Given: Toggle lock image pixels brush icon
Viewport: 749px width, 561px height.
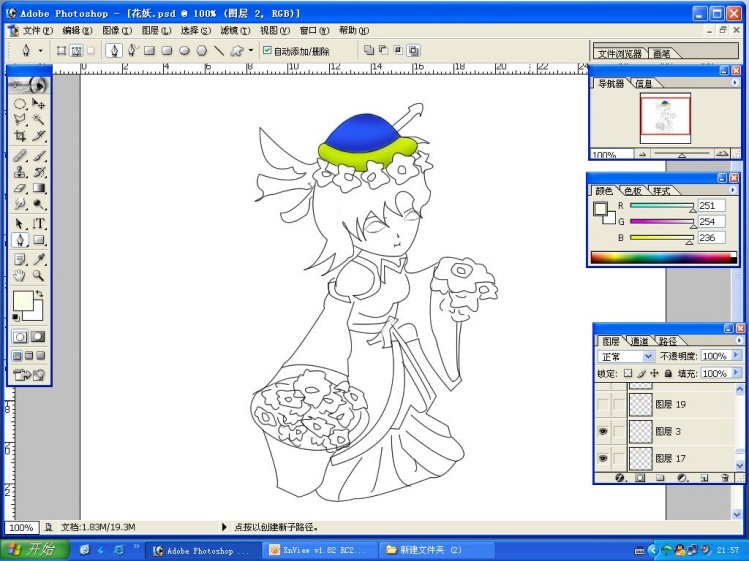Looking at the screenshot, I should coord(642,373).
